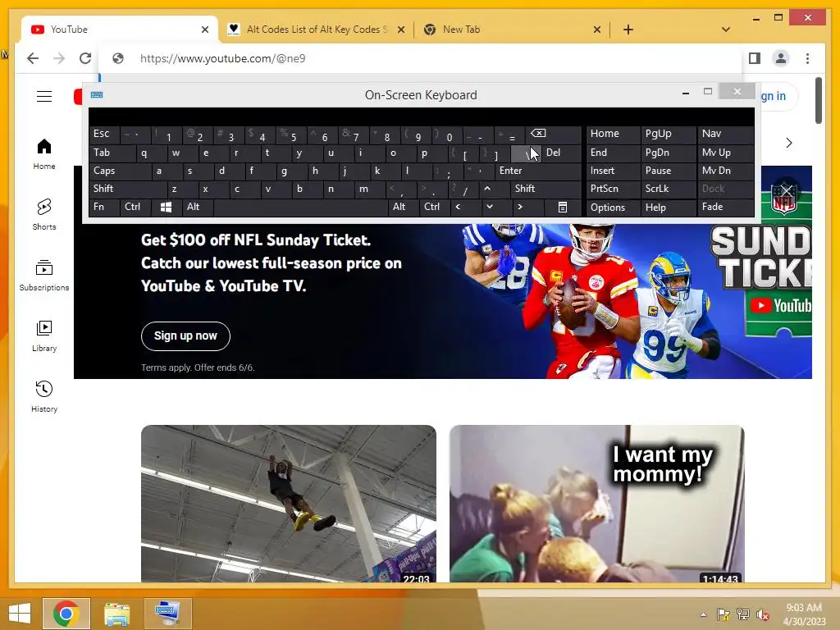Click the site info globe icon
This screenshot has width=840, height=630.
pyautogui.click(x=118, y=58)
